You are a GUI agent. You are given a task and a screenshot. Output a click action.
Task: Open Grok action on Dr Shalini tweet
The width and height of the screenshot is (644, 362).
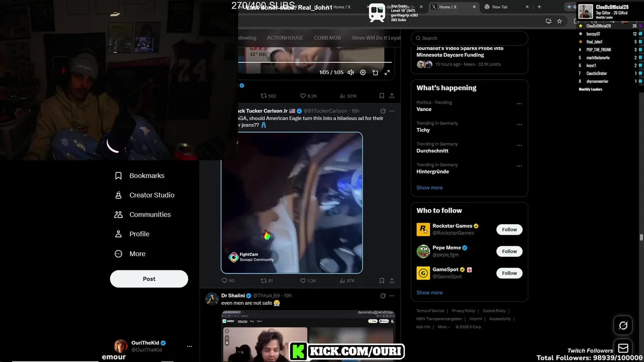[x=383, y=296]
